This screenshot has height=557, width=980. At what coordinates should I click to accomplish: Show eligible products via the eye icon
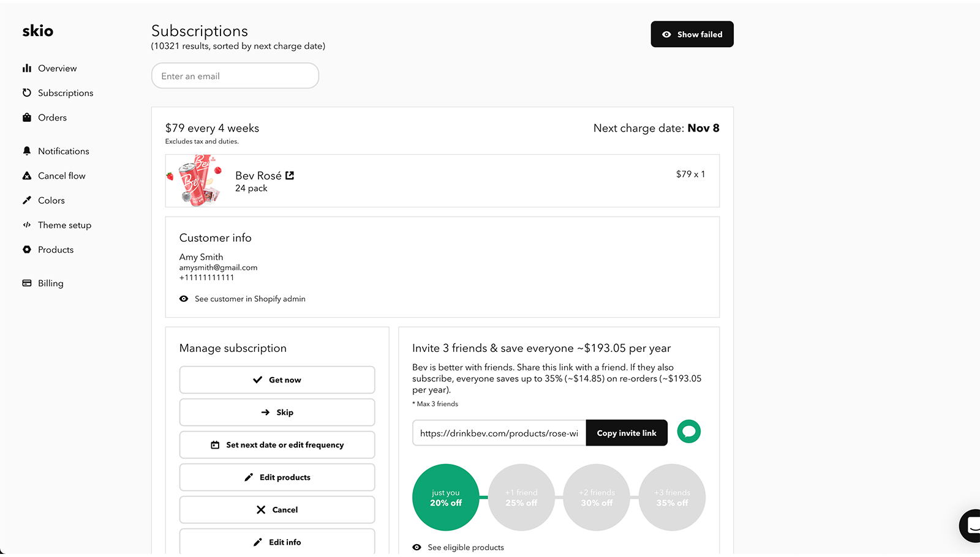[417, 547]
